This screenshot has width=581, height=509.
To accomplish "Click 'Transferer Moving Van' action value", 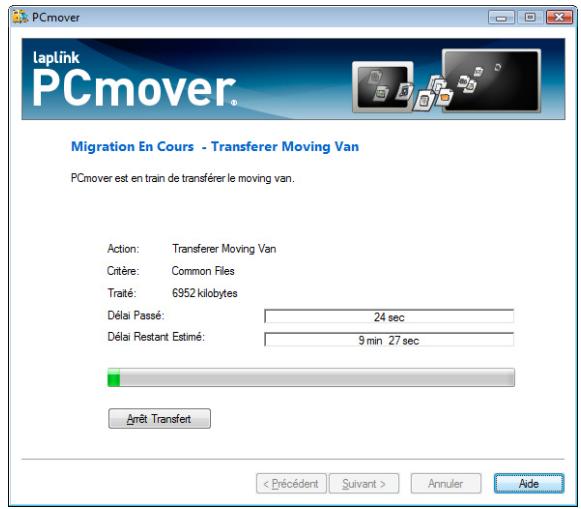I will (x=224, y=249).
